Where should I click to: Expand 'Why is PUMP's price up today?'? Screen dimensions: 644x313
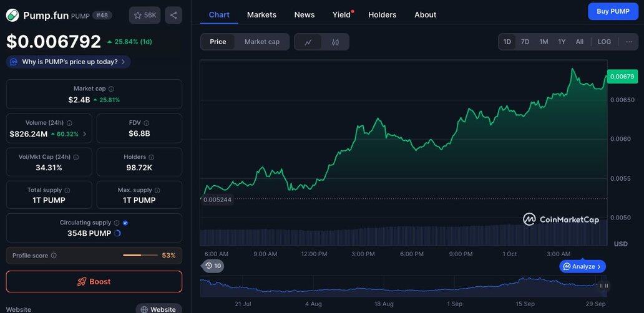[69, 62]
